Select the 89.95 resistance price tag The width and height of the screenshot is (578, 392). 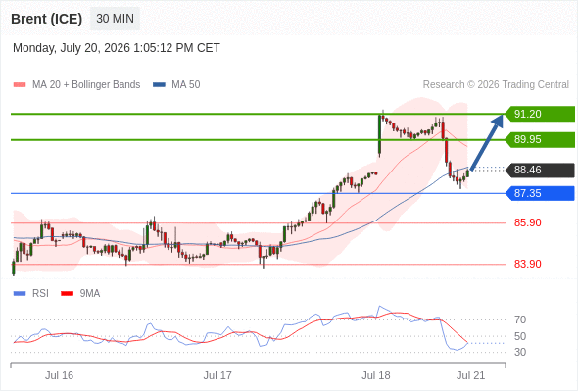(x=540, y=139)
